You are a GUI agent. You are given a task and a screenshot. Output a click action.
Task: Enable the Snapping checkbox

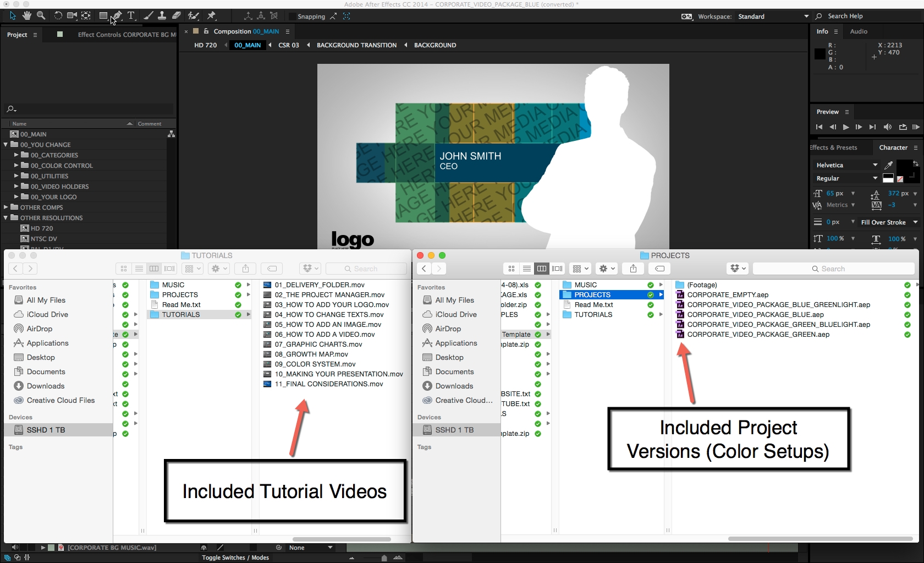click(293, 17)
